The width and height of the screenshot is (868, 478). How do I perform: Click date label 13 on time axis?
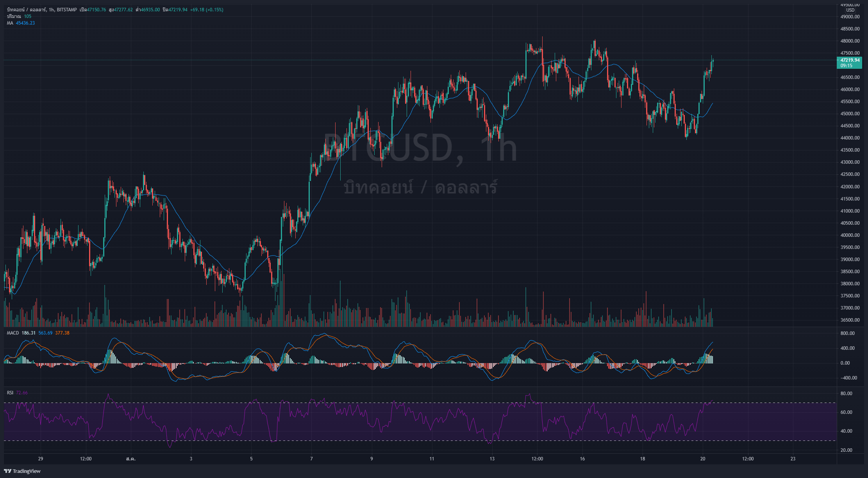pyautogui.click(x=492, y=459)
